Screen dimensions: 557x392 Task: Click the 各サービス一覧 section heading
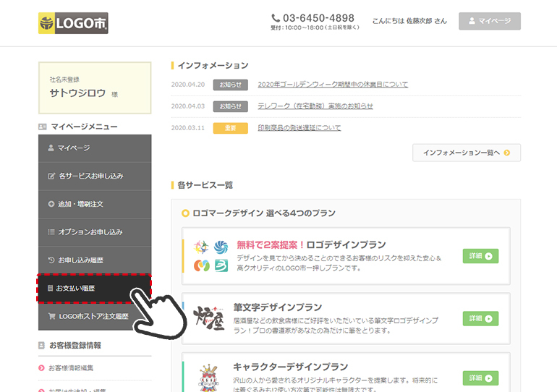tap(205, 185)
